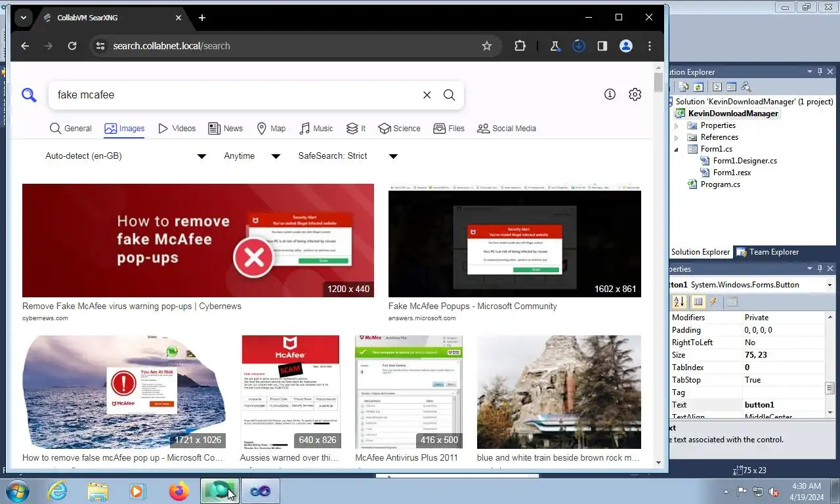Expand the References node in Solution Explorer
This screenshot has height=504, width=840.
tap(677, 137)
